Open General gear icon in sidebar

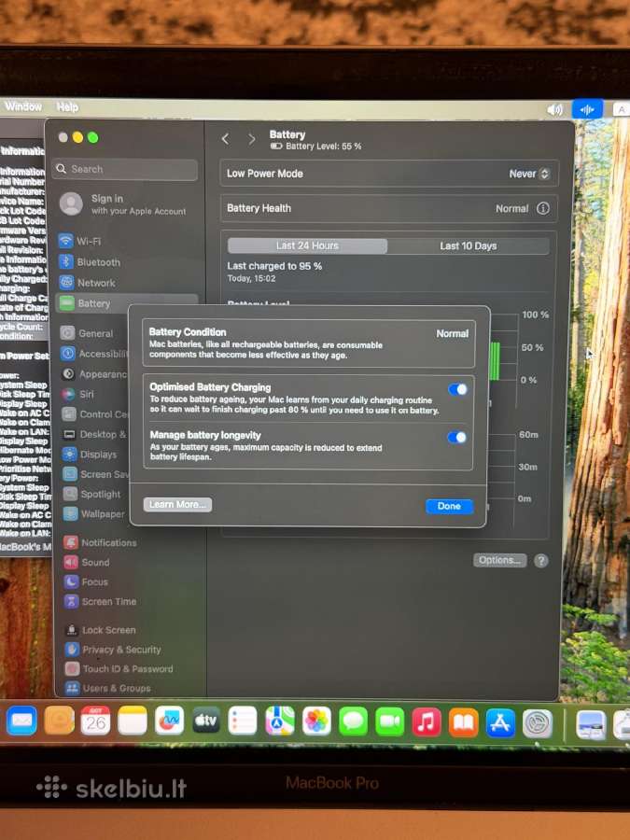tap(67, 333)
